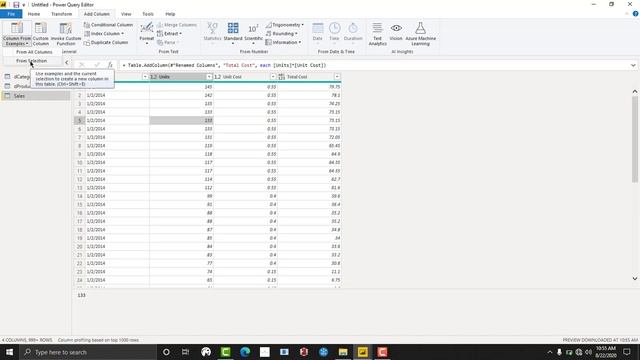Viewport: 640px width, 360px height.
Task: Switch to the Transform tab
Action: pos(62,14)
